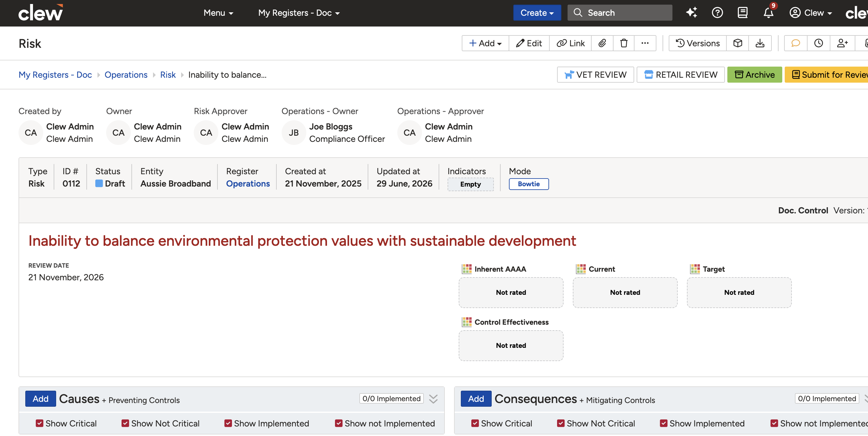
Task: Click the trash delete icon
Action: click(x=624, y=43)
